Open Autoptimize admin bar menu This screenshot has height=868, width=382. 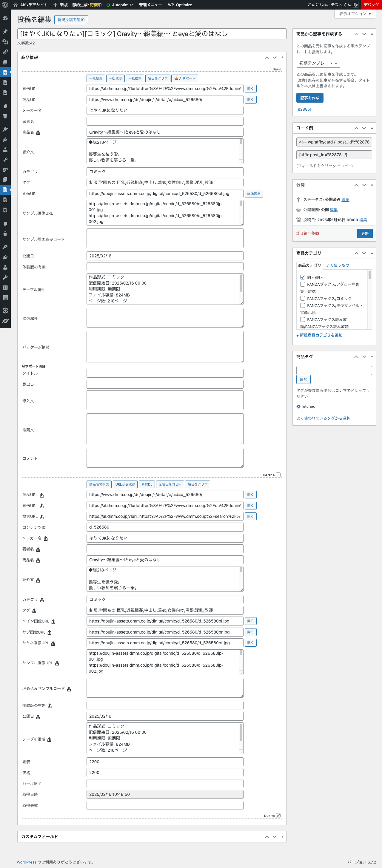click(x=120, y=5)
